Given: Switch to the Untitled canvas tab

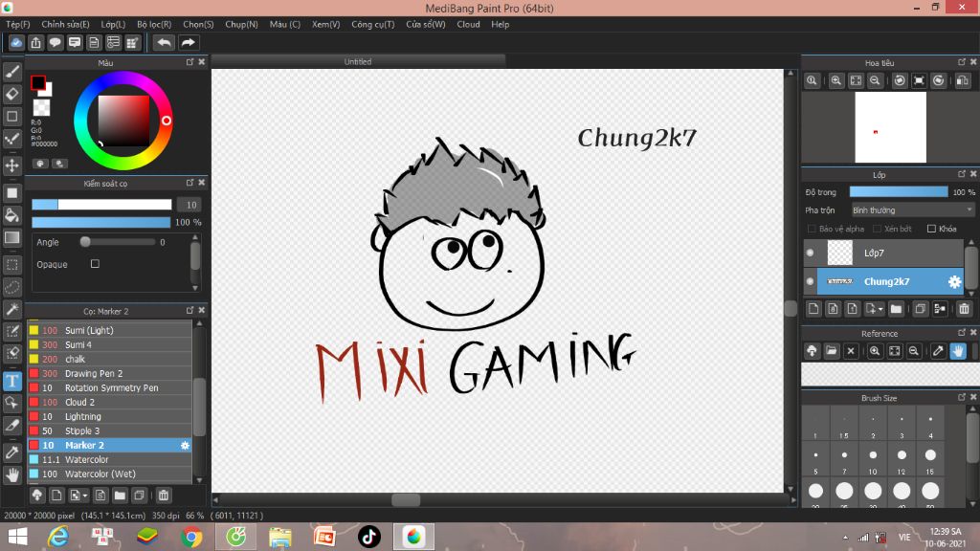Looking at the screenshot, I should [x=358, y=61].
